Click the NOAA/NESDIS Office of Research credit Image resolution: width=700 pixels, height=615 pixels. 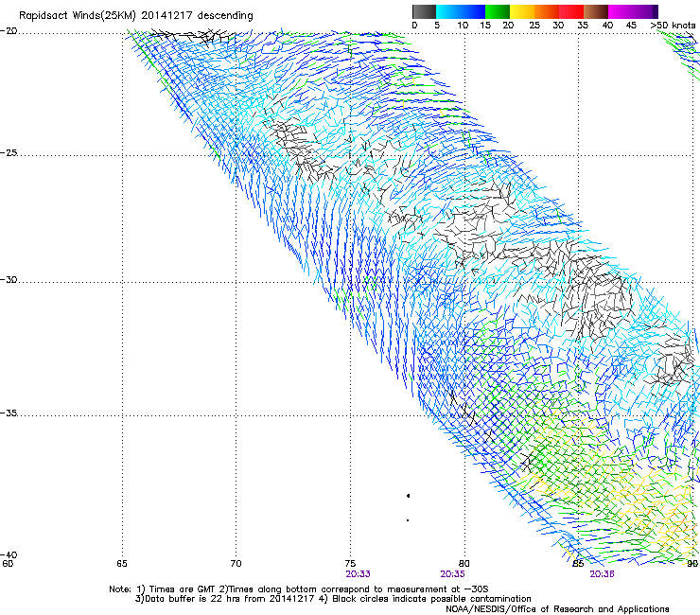point(557,609)
